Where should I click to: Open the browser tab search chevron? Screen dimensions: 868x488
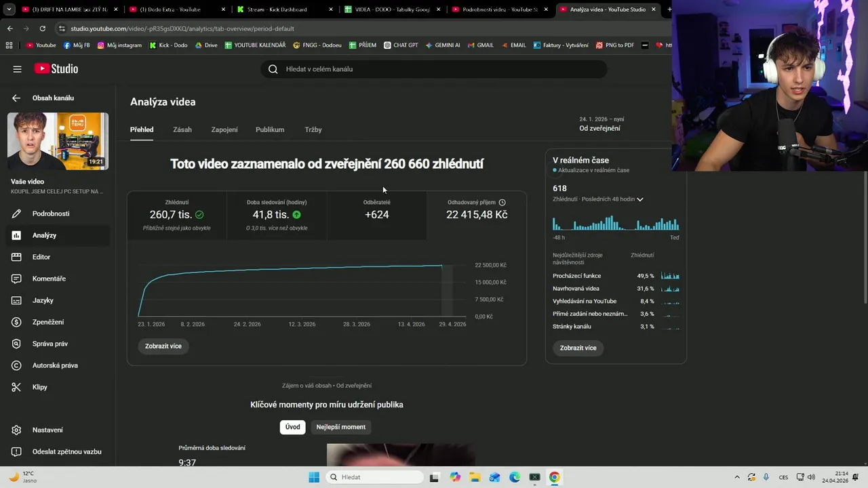click(x=9, y=9)
